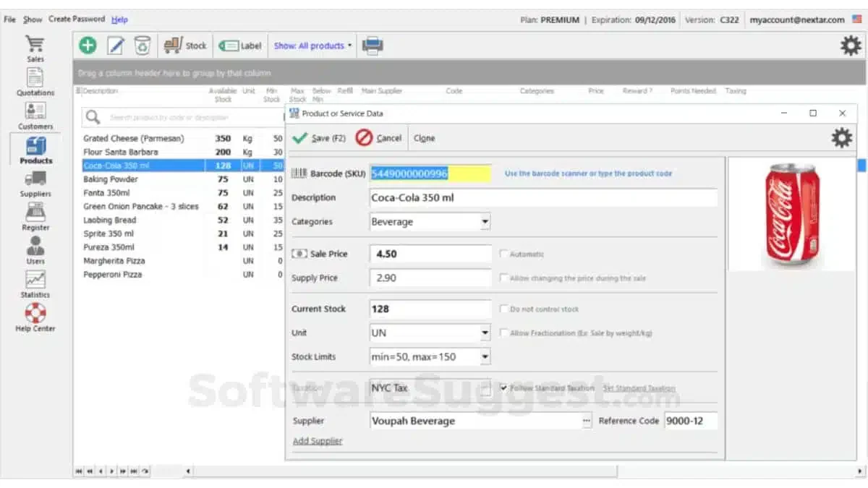Enable the Automatic sale price checkbox
Viewport: 868px width, 488px height.
point(504,254)
